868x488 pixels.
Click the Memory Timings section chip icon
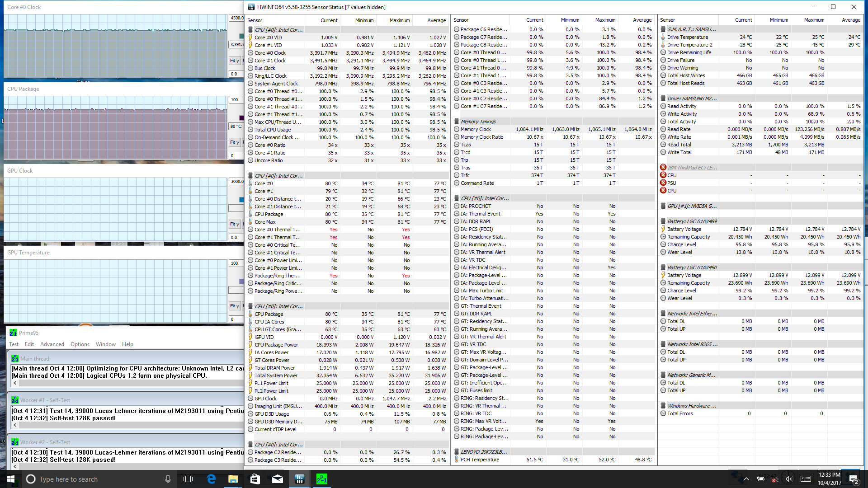457,122
